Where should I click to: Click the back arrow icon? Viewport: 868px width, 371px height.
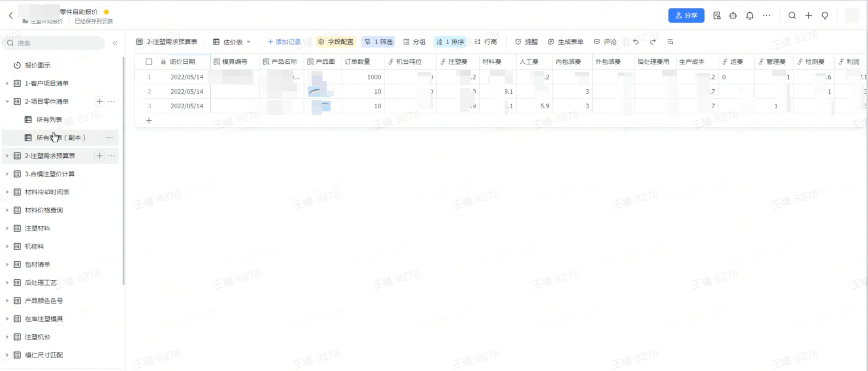11,15
